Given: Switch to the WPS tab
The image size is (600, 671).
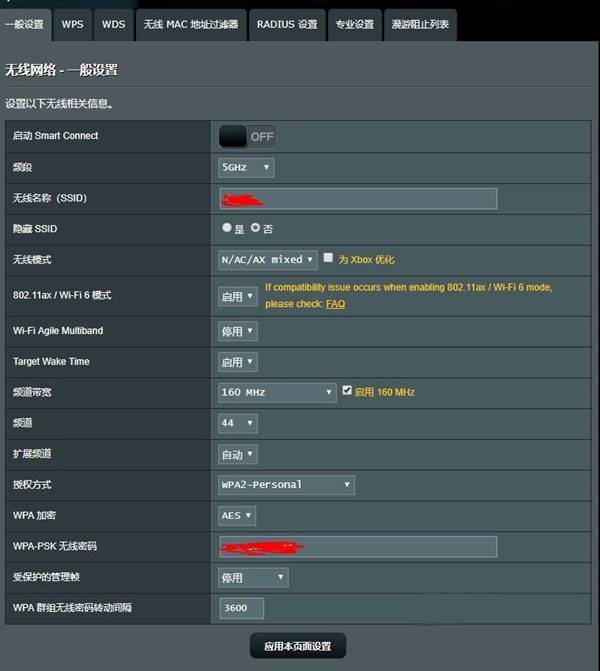Looking at the screenshot, I should (x=72, y=24).
